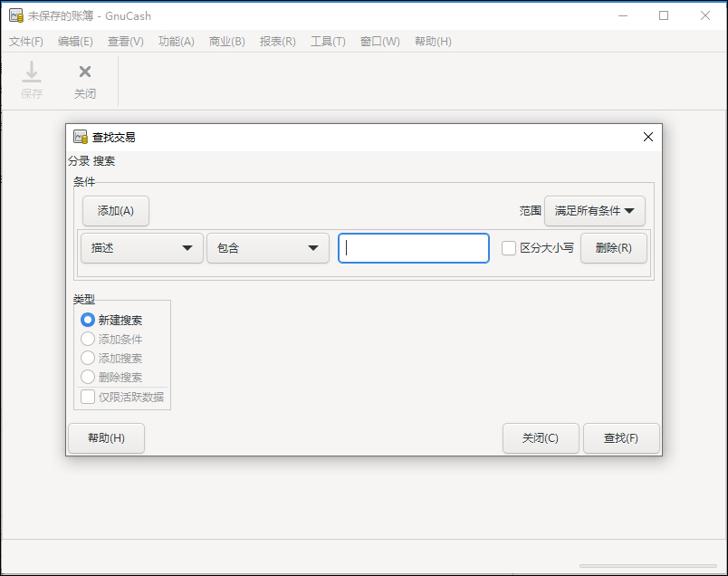Select the 新建搜索 radio button
The width and height of the screenshot is (728, 576).
(87, 320)
